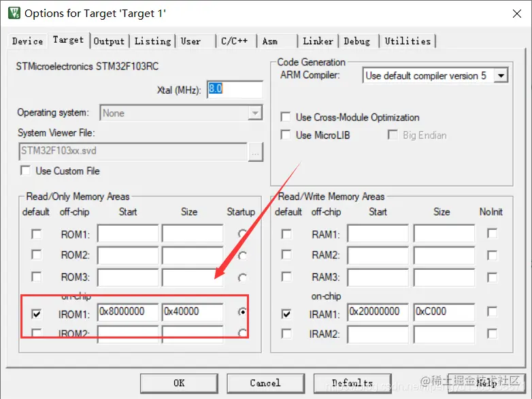Uncheck the IRAM1 default checkbox
The image size is (532, 399).
[x=286, y=314]
